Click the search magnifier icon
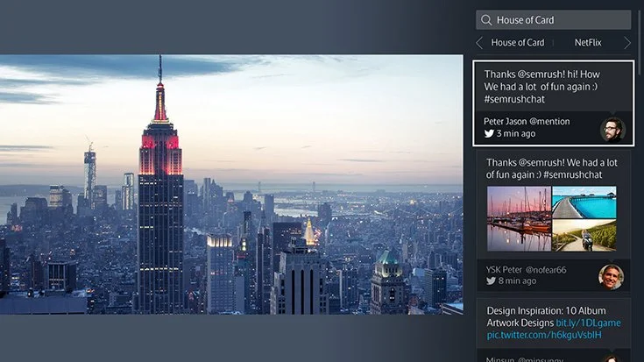The width and height of the screenshot is (644, 362). click(486, 20)
